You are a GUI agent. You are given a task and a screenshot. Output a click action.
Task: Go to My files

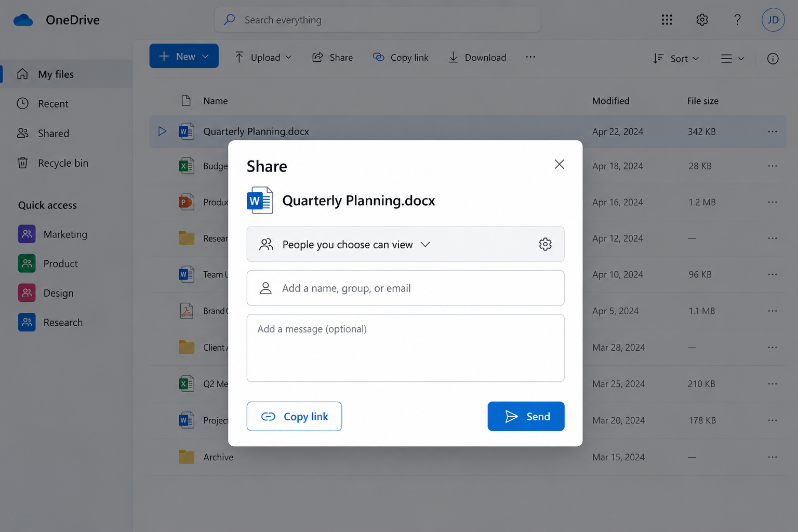click(x=66, y=74)
